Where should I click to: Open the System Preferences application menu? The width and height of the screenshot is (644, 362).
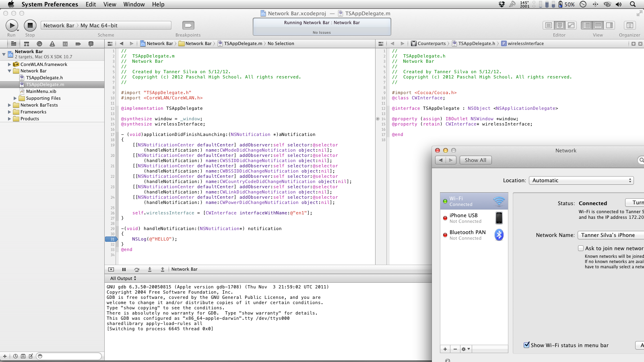(50, 4)
